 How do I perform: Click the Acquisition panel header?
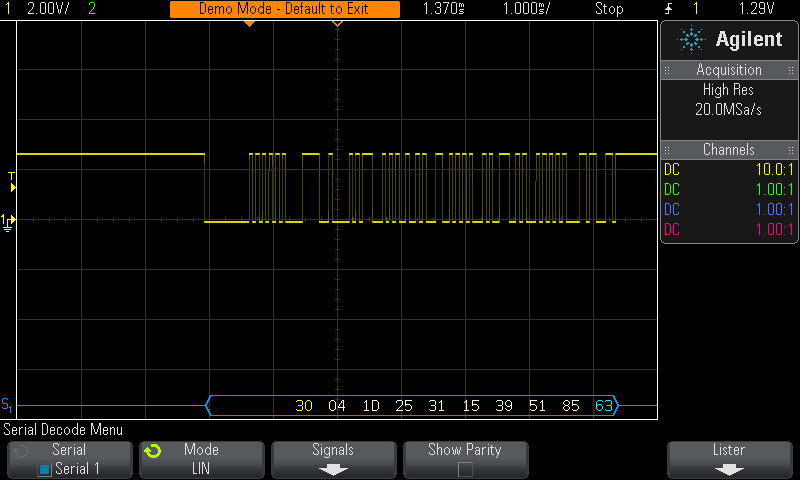[729, 70]
